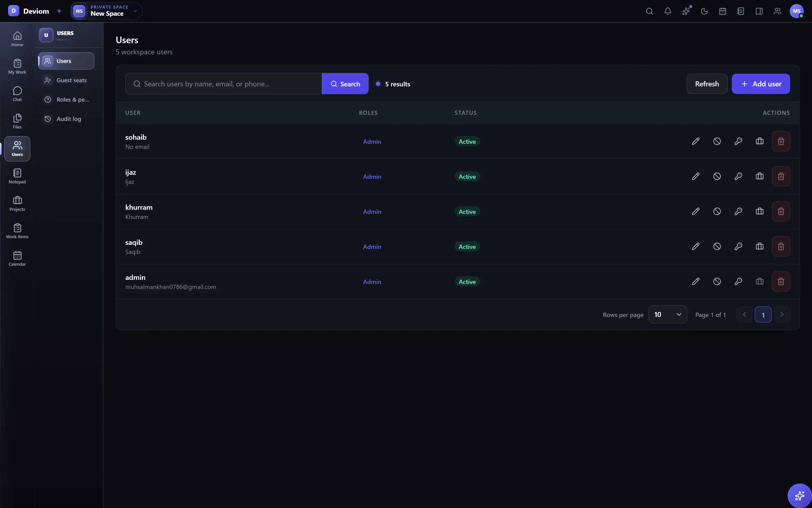Delete user saqib

[x=781, y=246]
